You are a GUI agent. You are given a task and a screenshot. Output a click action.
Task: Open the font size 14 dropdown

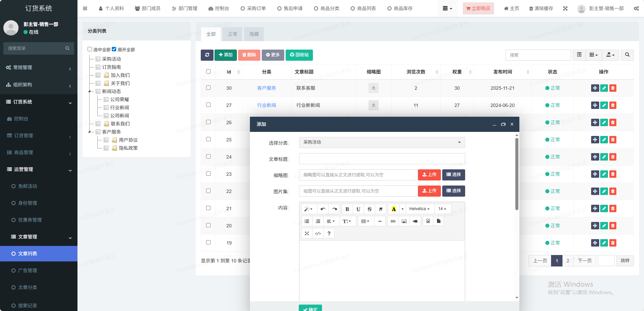442,209
